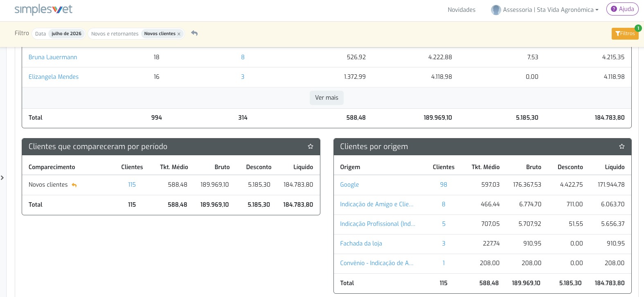
Task: Open Novidades in the top bar
Action: pyautogui.click(x=462, y=10)
